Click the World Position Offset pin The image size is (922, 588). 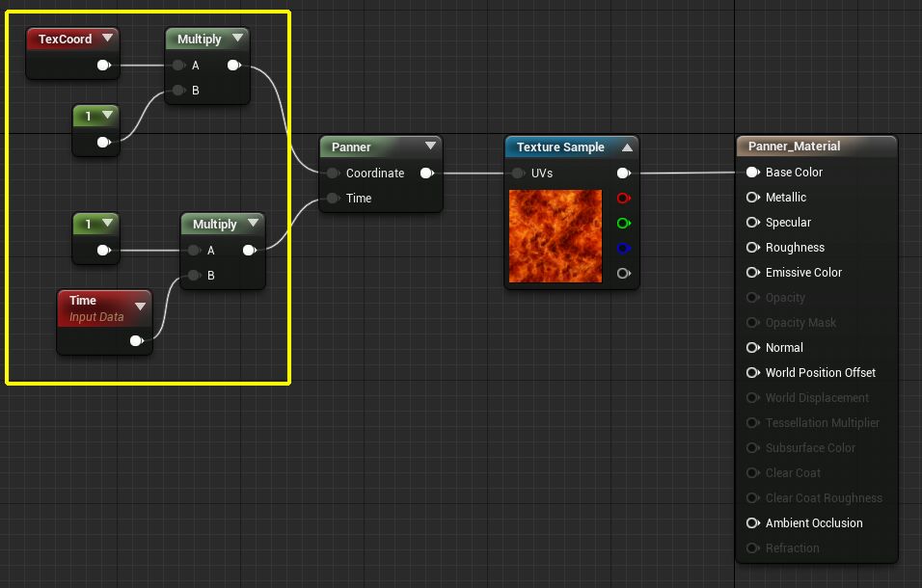[x=752, y=373]
